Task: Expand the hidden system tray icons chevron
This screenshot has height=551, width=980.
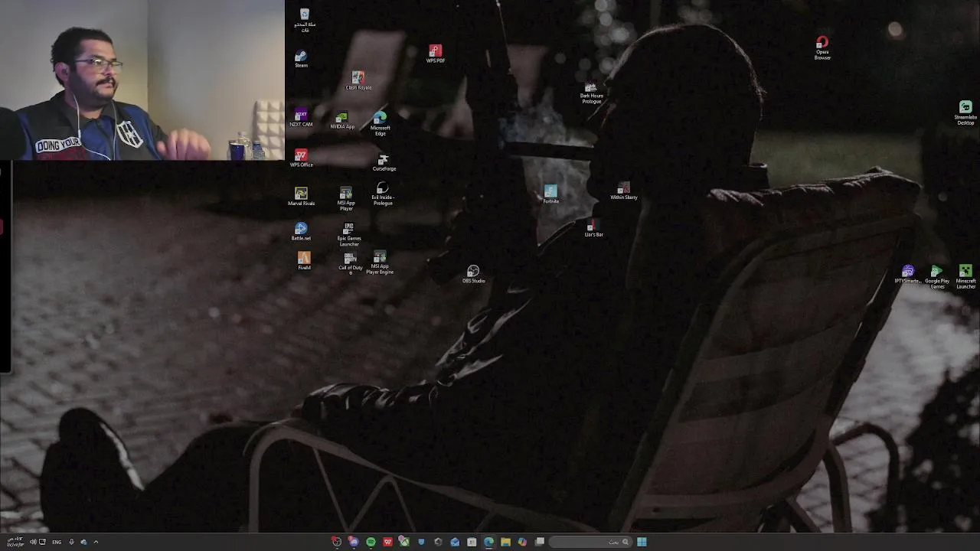Action: 96,542
